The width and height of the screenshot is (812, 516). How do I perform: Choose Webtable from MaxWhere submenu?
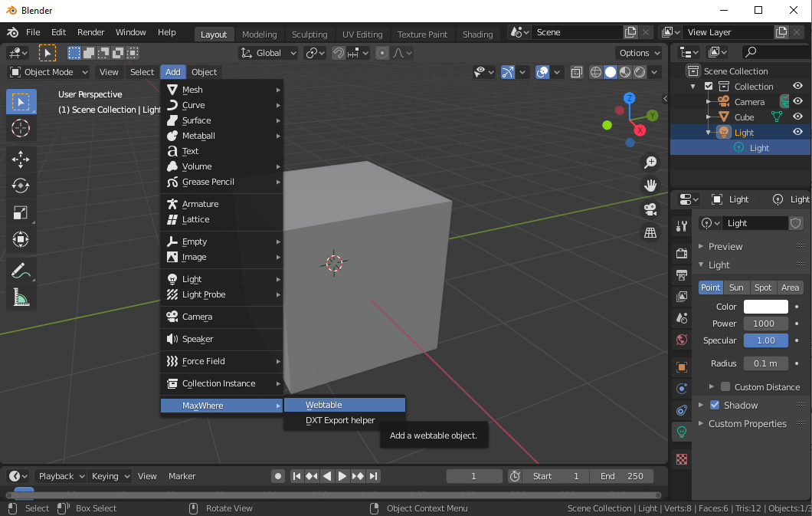pos(345,405)
